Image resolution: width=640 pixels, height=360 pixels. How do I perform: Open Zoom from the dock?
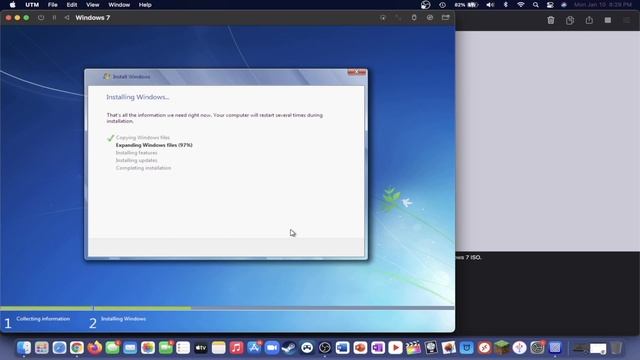coord(271,348)
